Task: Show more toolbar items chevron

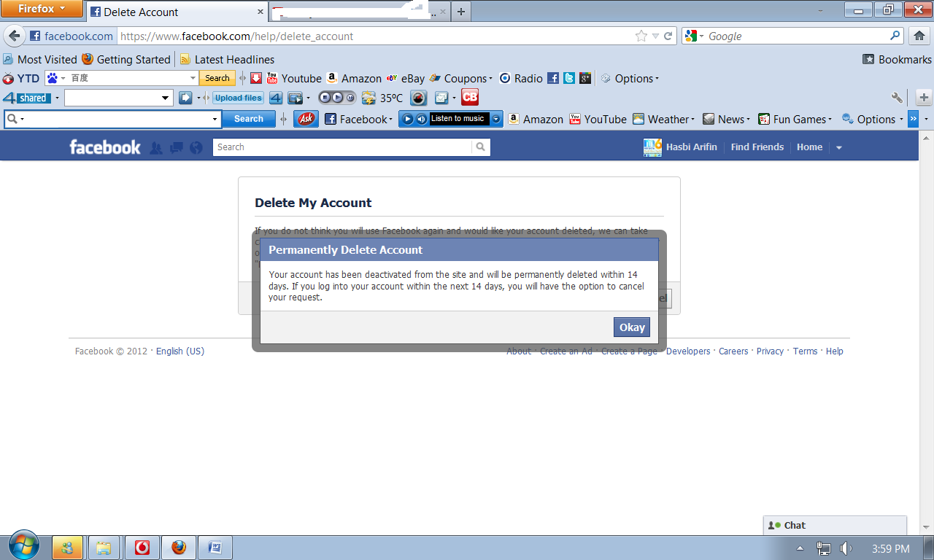Action: click(x=913, y=119)
